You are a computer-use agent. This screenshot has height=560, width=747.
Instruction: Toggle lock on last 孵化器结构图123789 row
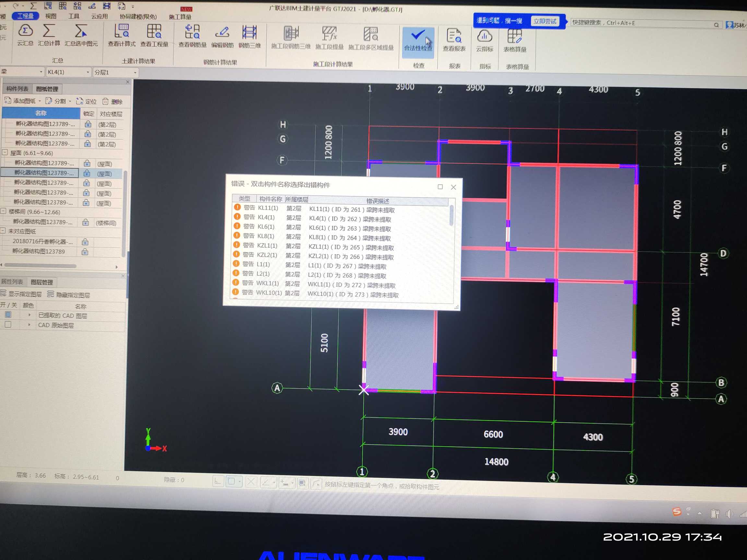(x=85, y=252)
